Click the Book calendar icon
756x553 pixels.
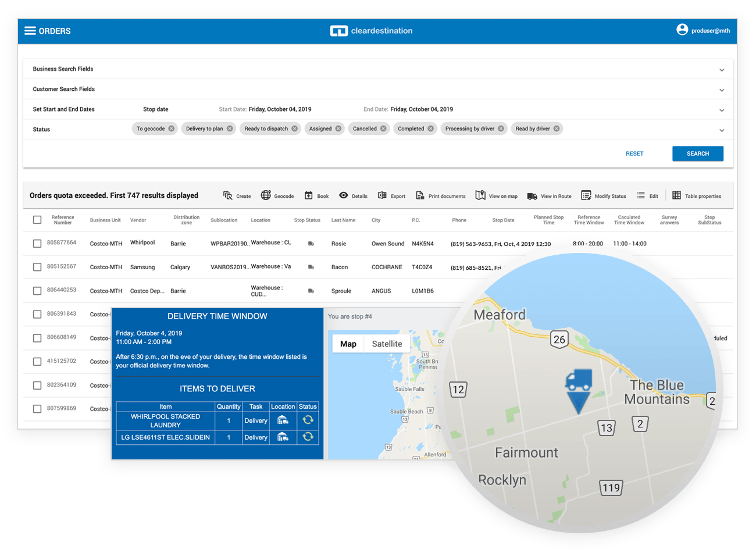309,195
